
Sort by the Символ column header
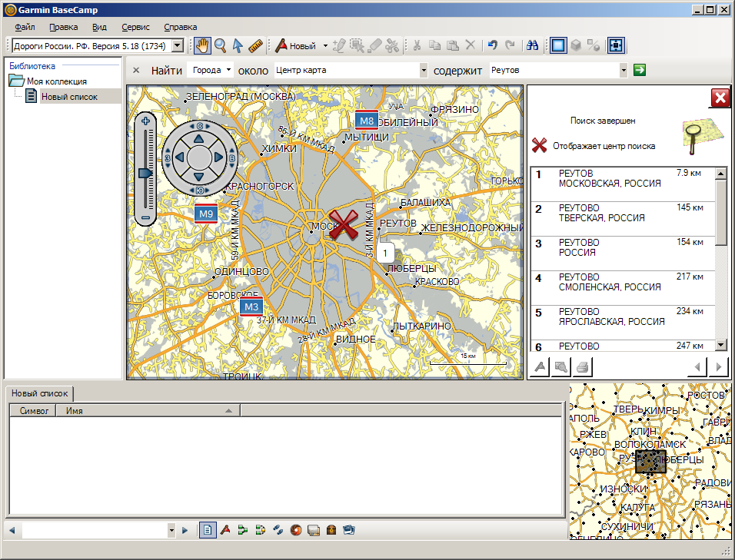(x=34, y=411)
